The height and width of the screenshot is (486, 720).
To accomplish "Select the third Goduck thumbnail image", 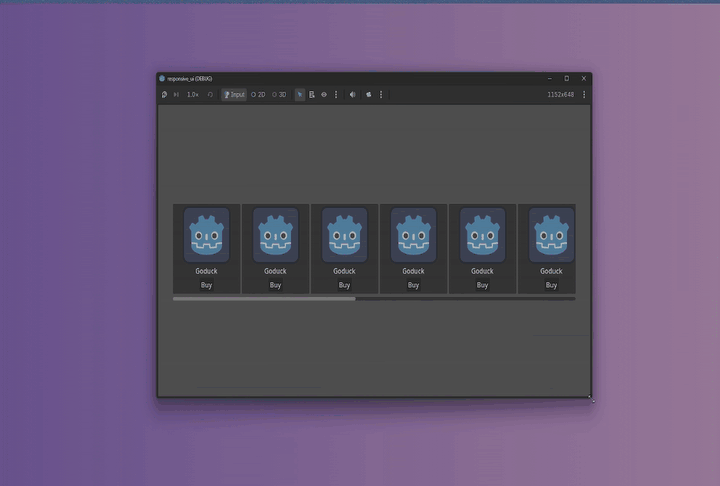I will [x=344, y=235].
